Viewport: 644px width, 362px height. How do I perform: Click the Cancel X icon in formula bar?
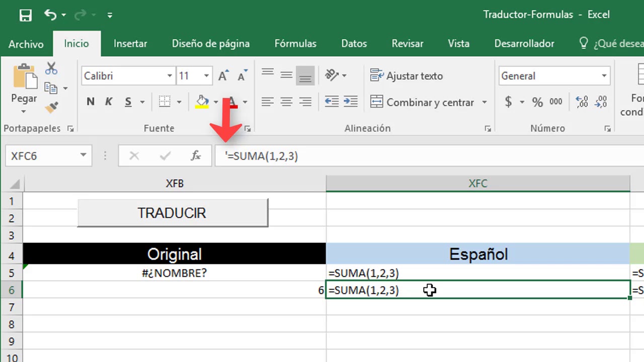click(x=134, y=156)
